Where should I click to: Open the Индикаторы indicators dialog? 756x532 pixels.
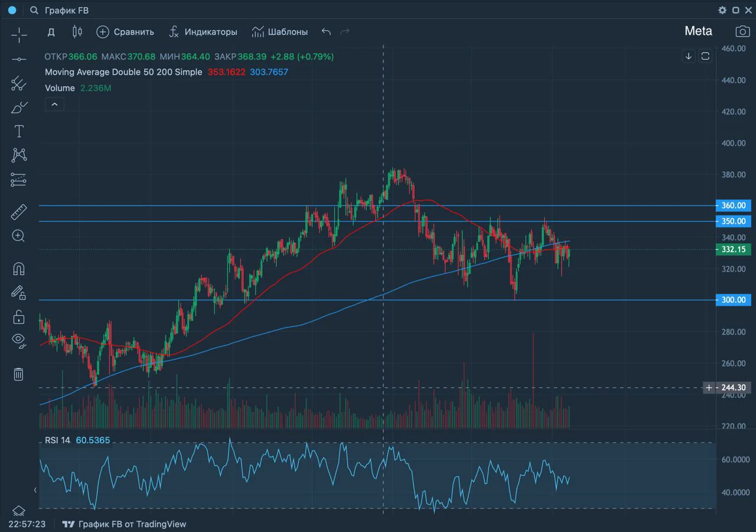pyautogui.click(x=203, y=32)
